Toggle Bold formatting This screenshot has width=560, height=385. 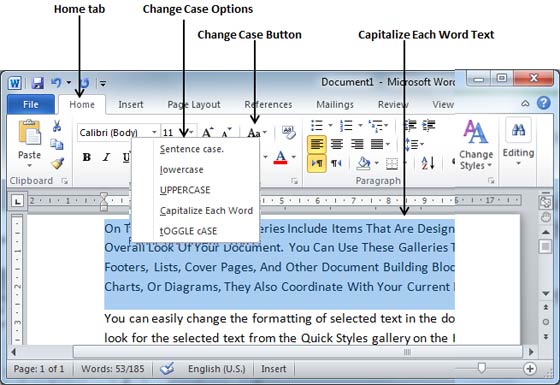click(x=86, y=157)
